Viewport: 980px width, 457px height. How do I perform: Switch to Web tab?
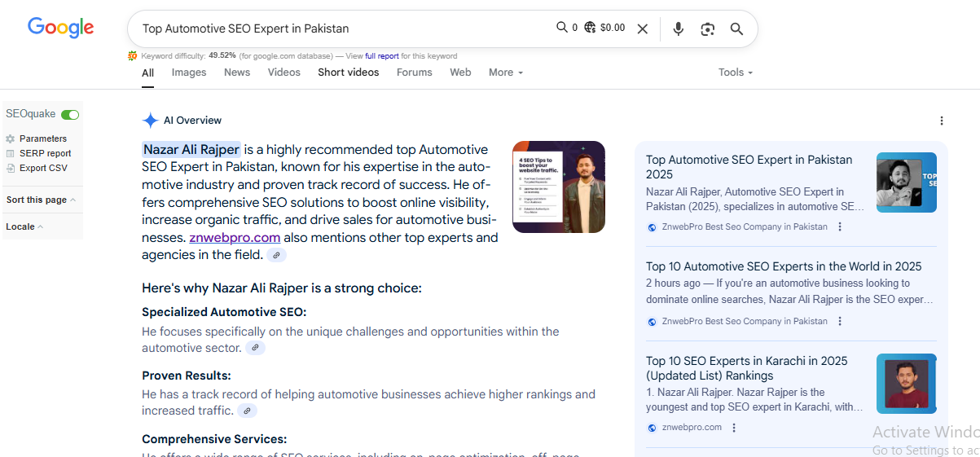click(460, 73)
